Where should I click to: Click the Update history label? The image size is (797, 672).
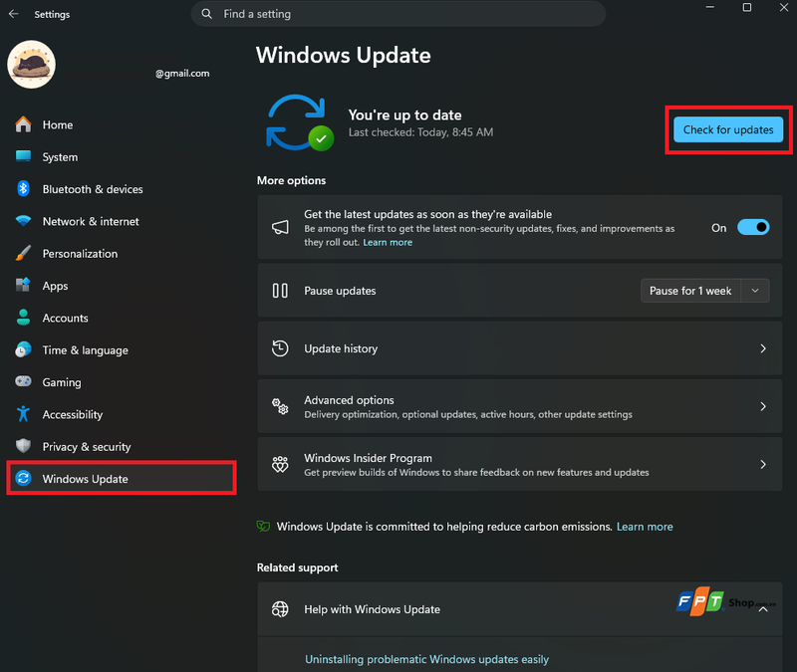click(341, 349)
